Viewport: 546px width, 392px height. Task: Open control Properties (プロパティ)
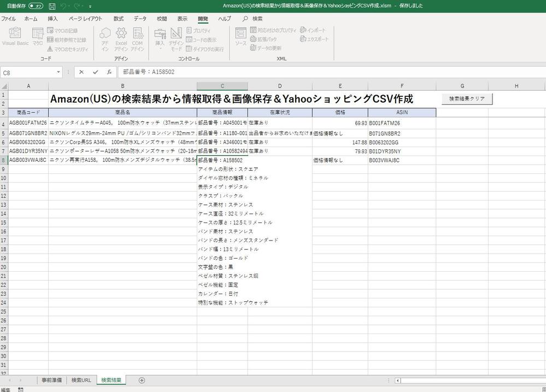pyautogui.click(x=198, y=31)
